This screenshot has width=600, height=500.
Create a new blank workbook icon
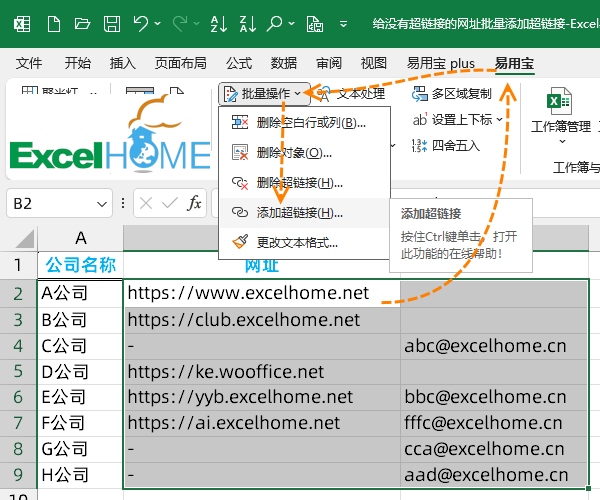tap(54, 24)
